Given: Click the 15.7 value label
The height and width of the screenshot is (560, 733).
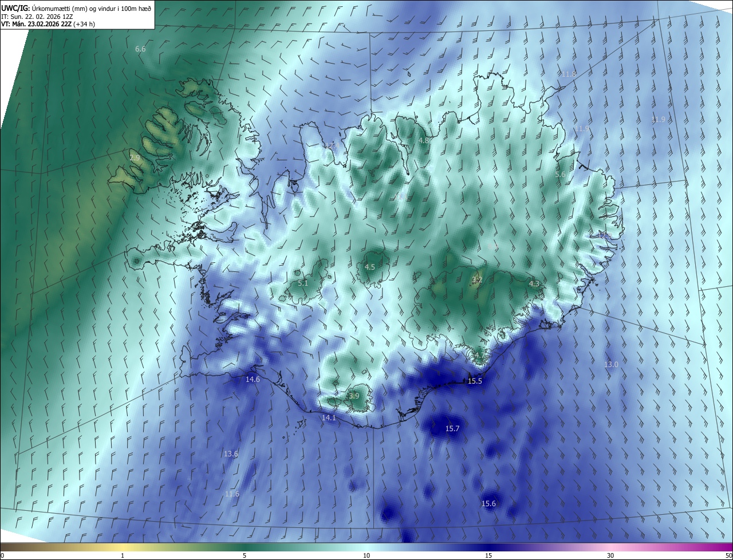Looking at the screenshot, I should click(452, 429).
